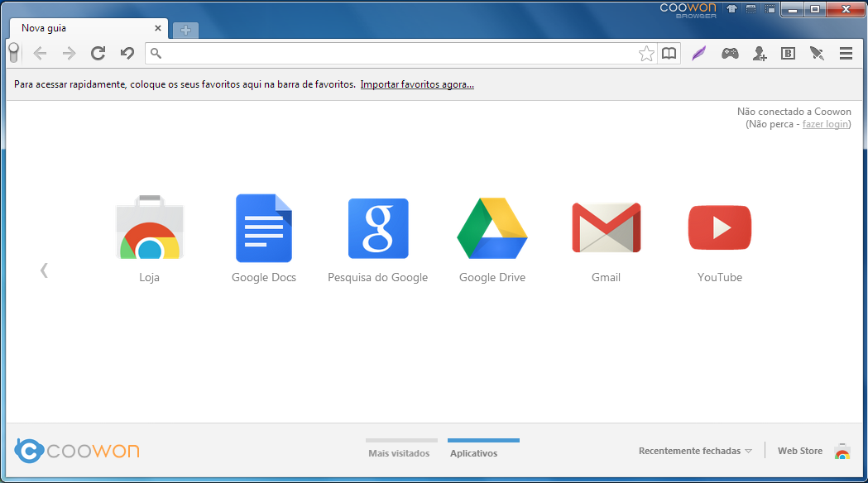The width and height of the screenshot is (868, 483).
Task: Switch to the Mais visitados tab
Action: [x=399, y=452]
